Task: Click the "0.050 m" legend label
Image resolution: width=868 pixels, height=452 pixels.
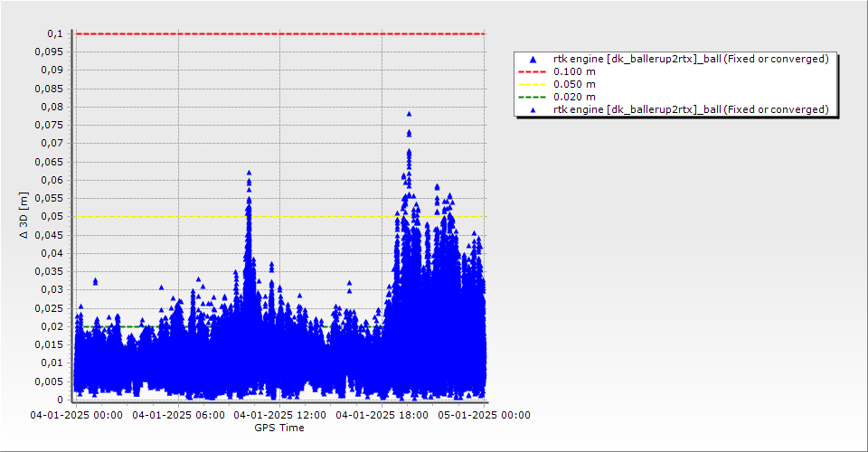Action: tap(574, 84)
